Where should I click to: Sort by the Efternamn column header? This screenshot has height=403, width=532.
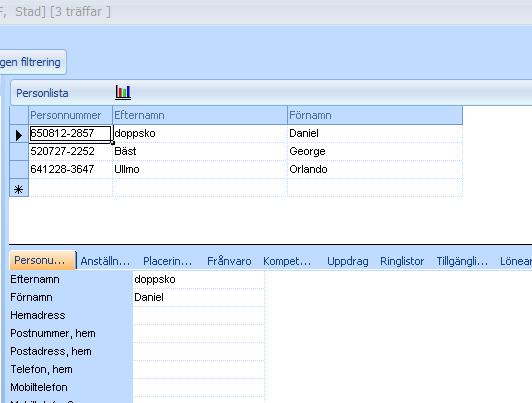pos(200,115)
